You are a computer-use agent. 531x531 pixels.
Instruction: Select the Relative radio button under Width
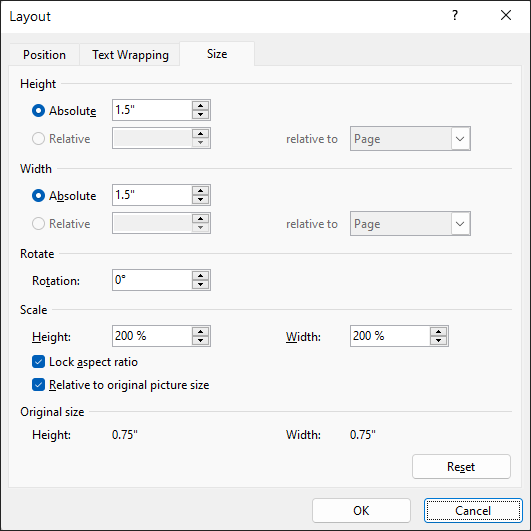(38, 224)
